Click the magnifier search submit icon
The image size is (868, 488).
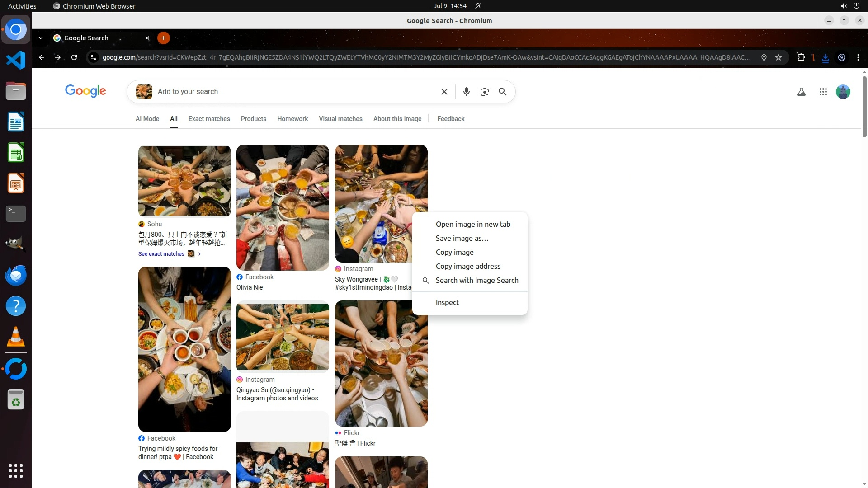502,92
